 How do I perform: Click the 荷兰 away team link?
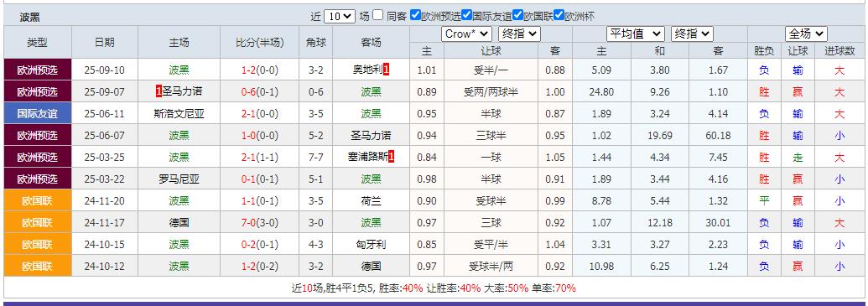click(371, 201)
